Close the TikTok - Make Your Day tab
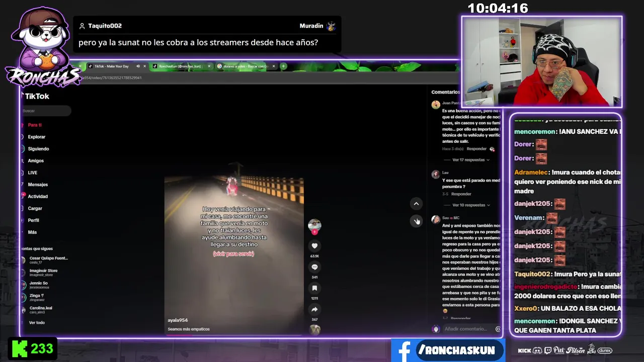The image size is (644, 362). [x=144, y=66]
